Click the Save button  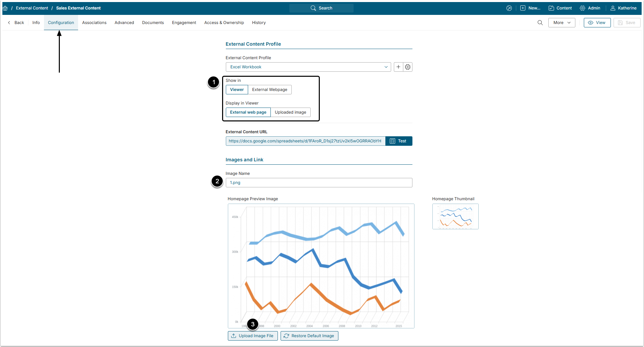627,23
